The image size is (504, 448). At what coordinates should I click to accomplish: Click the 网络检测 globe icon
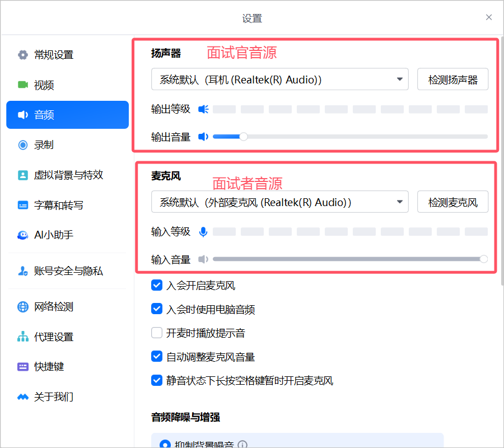tap(23, 307)
